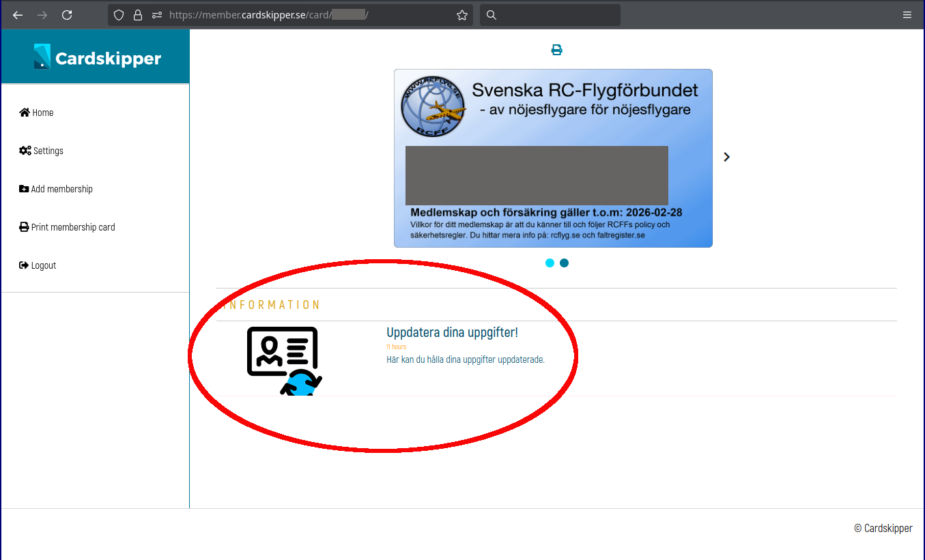
Task: Go back using the browser back arrow
Action: [18, 15]
